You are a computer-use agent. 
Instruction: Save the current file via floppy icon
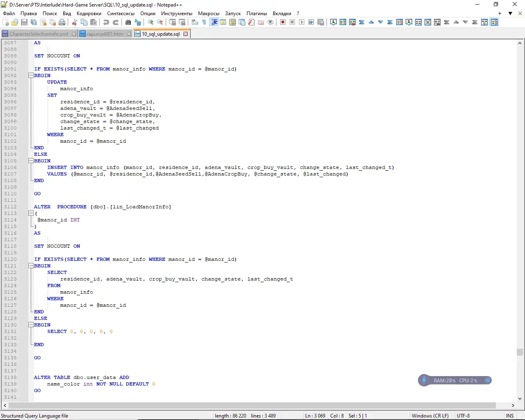click(x=24, y=22)
